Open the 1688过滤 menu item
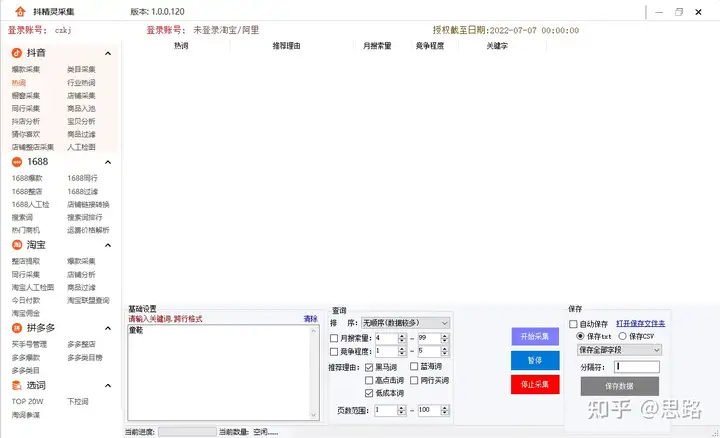The height and width of the screenshot is (438, 720). coord(82,191)
